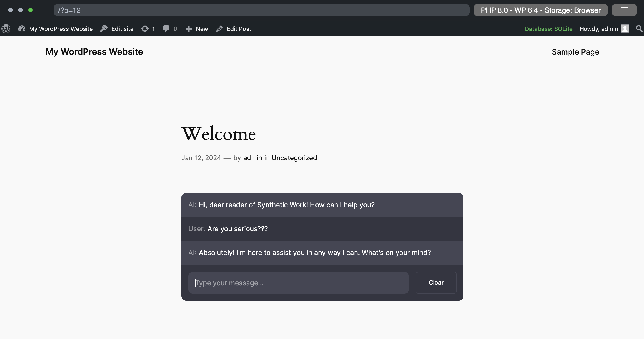This screenshot has width=644, height=339.
Task: Select the Welcome post title
Action: (219, 134)
